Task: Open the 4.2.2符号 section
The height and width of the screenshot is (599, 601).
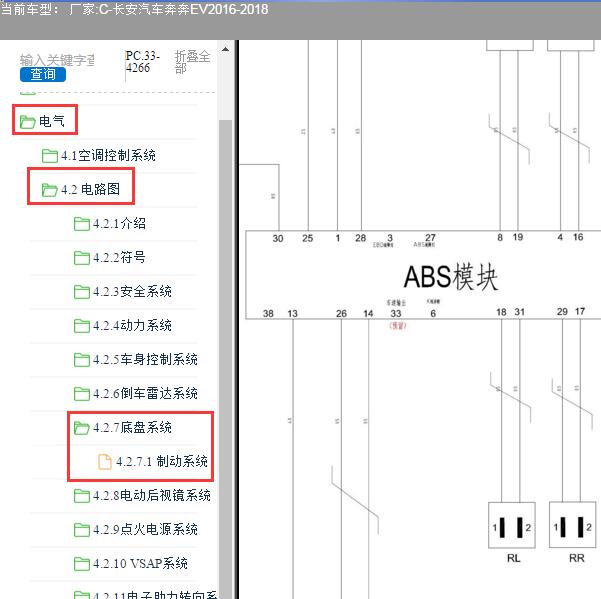Action: (x=119, y=257)
